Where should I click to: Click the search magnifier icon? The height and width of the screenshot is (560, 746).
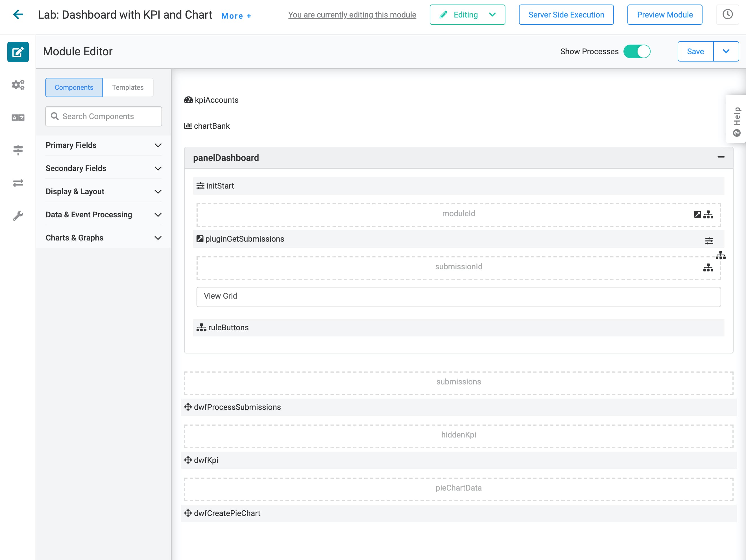(x=54, y=116)
